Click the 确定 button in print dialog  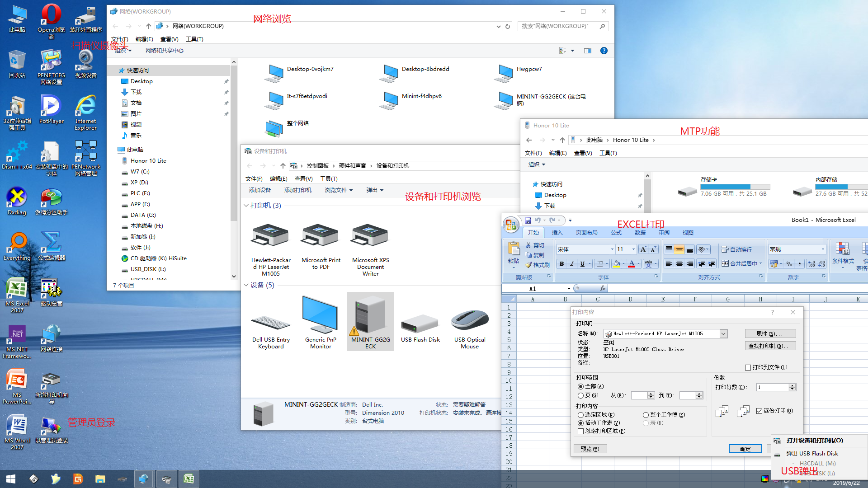coord(745,449)
